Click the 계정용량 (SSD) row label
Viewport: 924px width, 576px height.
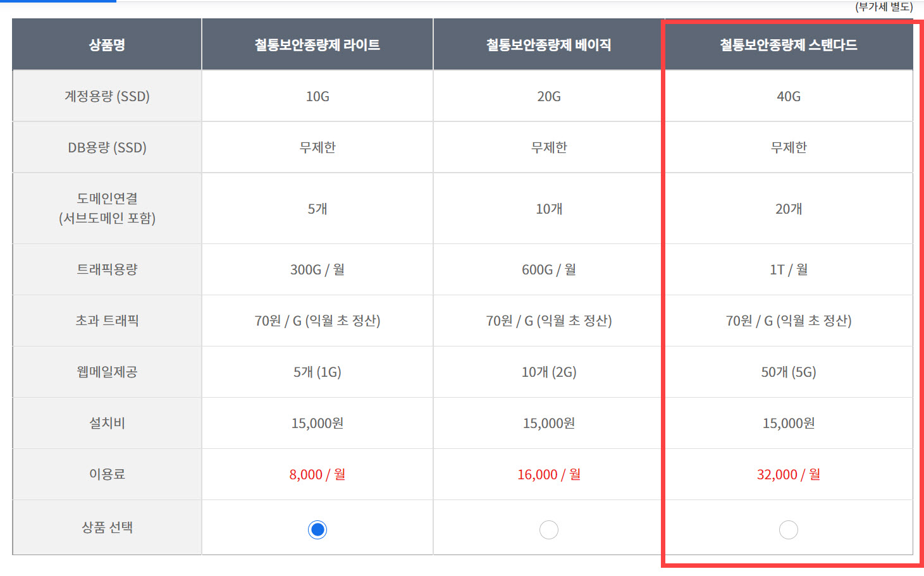(x=106, y=95)
